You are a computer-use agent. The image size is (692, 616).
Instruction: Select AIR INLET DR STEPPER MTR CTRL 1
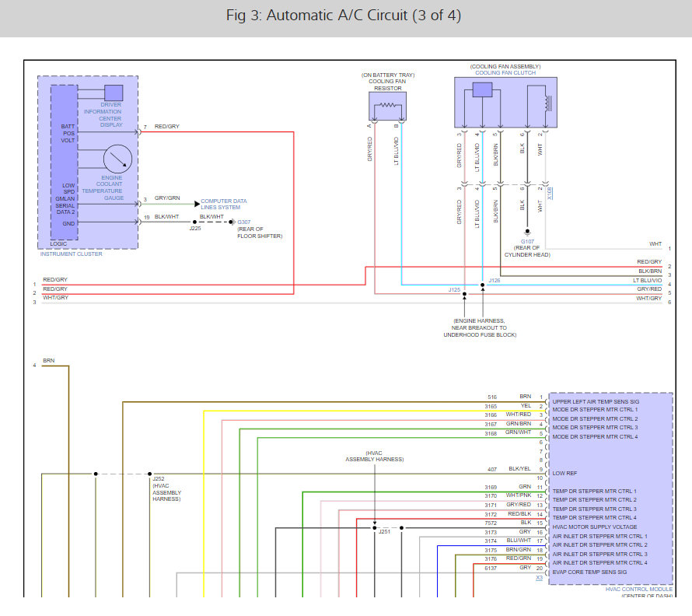[599, 536]
